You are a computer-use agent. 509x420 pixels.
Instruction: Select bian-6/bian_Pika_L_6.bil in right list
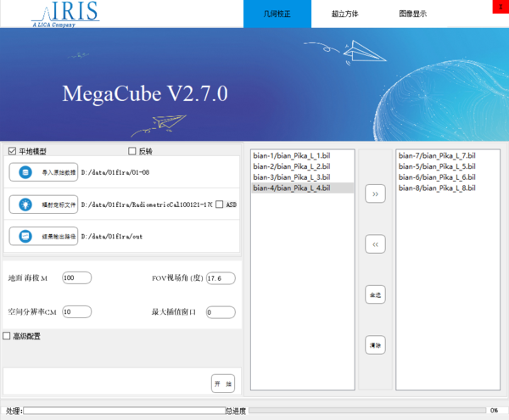point(448,176)
